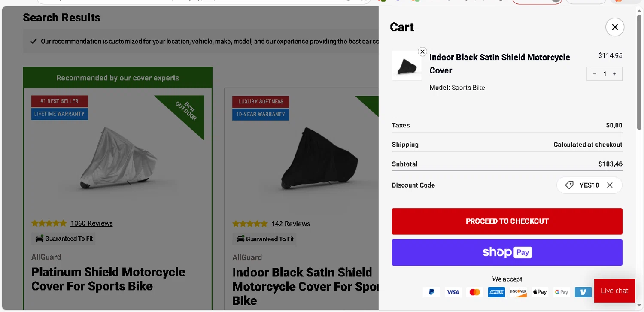Click the Apple Pay payment icon
Viewport: 644px width, 312px height.
point(540,292)
